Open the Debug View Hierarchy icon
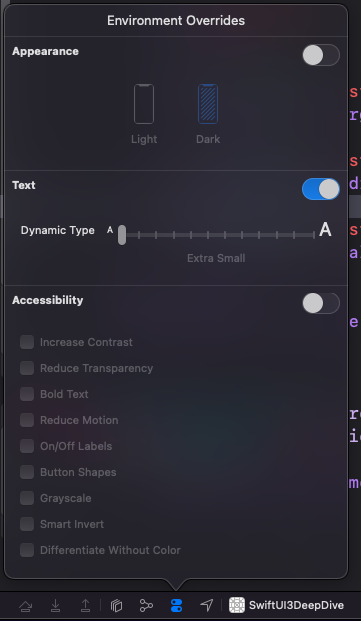This screenshot has height=621, width=361. (x=116, y=605)
